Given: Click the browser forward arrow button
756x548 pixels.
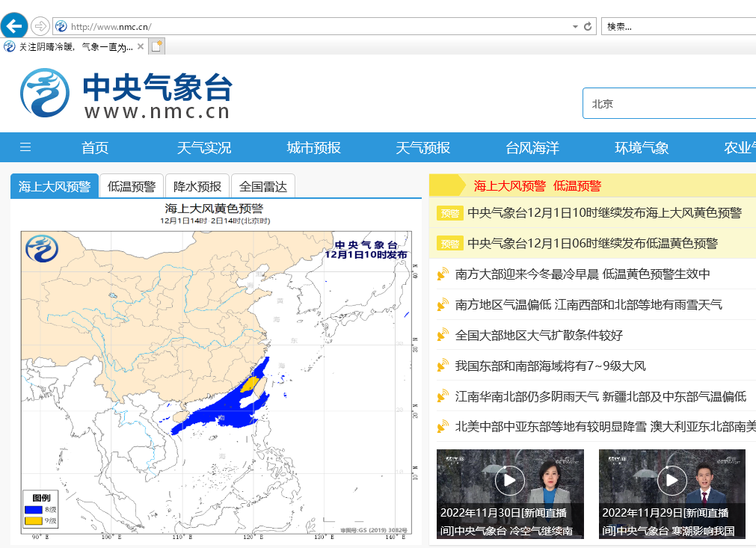Looking at the screenshot, I should point(40,26).
